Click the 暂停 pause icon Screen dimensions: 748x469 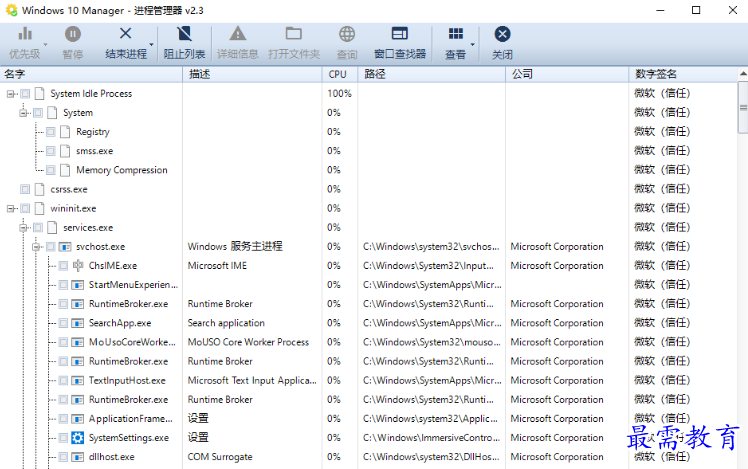[x=73, y=34]
